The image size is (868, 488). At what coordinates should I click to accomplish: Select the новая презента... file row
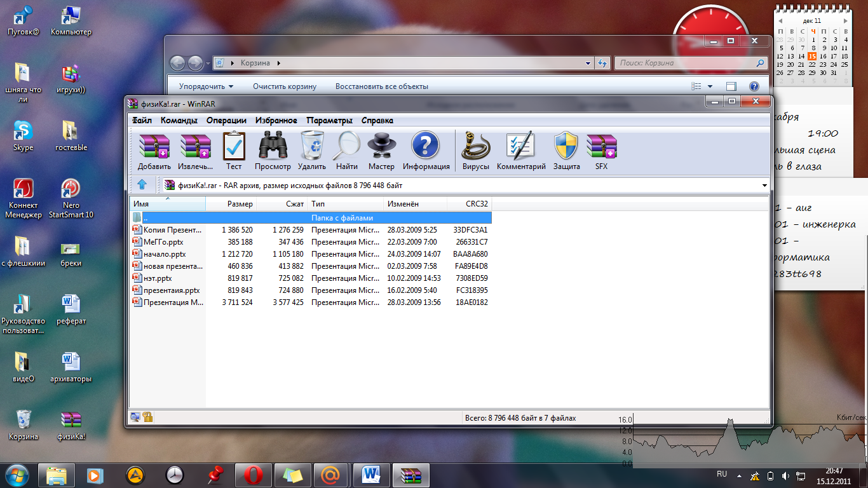click(311, 266)
